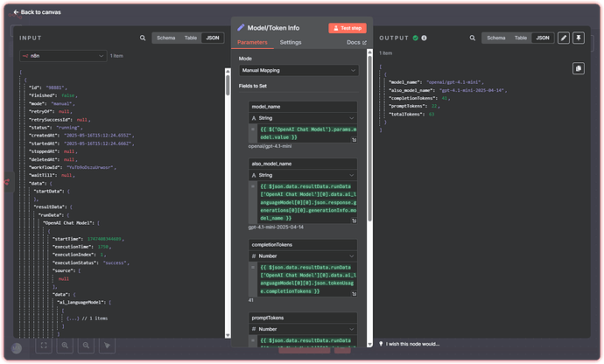This screenshot has width=604, height=364.
Task: Open the Settings tab
Action: (291, 42)
